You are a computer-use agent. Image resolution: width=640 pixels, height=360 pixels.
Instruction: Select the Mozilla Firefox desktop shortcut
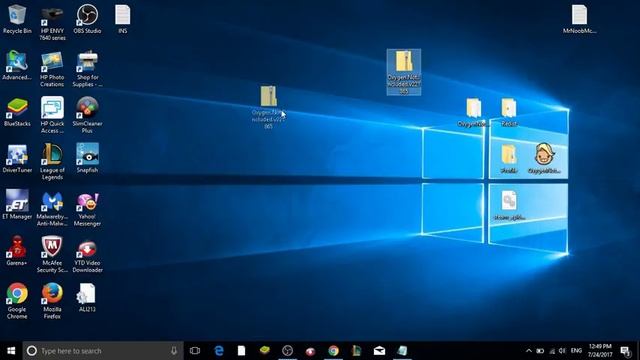pyautogui.click(x=52, y=301)
